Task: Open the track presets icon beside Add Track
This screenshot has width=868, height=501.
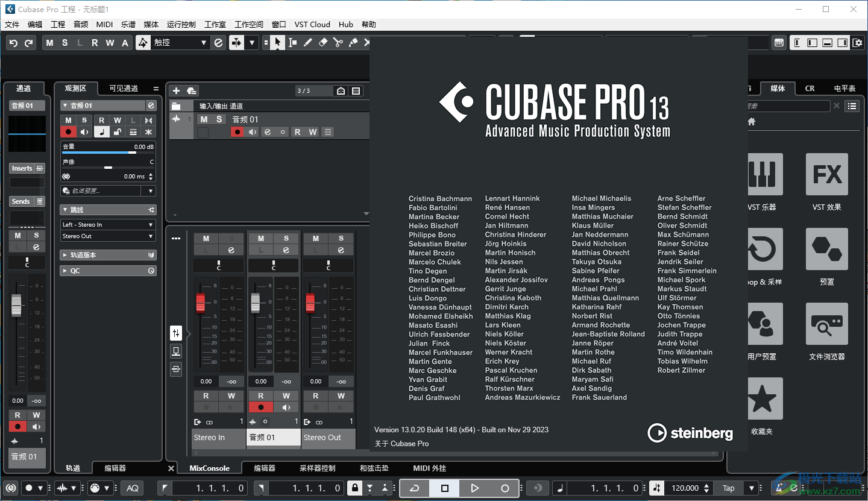Action: (x=192, y=91)
